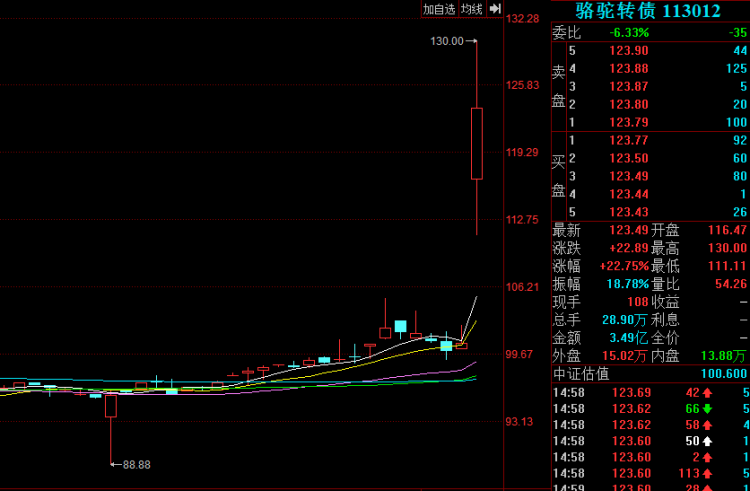750x491 pixels.
Task: Click the 涨幅 value +22.75%
Action: [624, 266]
